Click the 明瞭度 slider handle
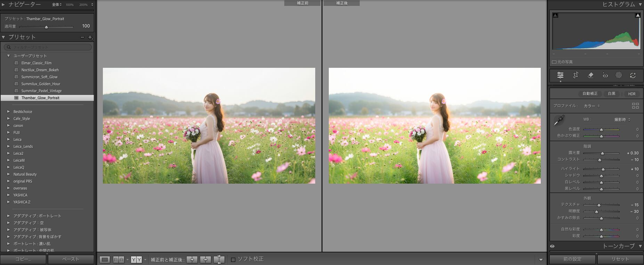 597,212
